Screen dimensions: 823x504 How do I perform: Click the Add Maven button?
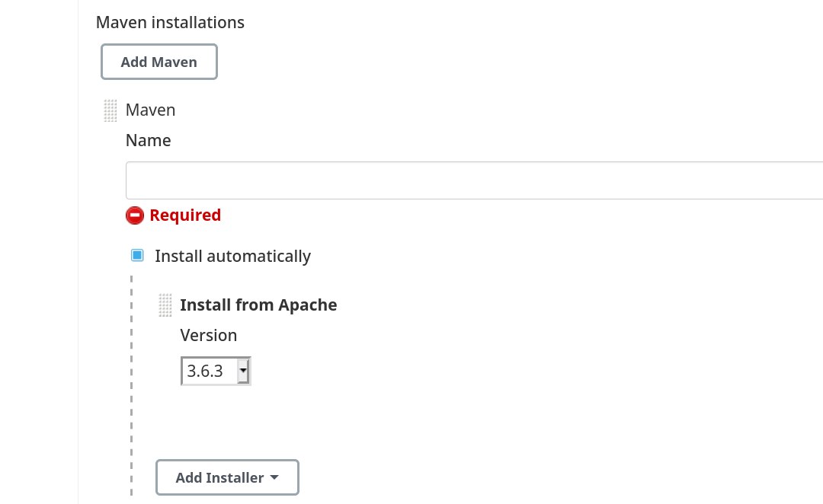point(159,62)
